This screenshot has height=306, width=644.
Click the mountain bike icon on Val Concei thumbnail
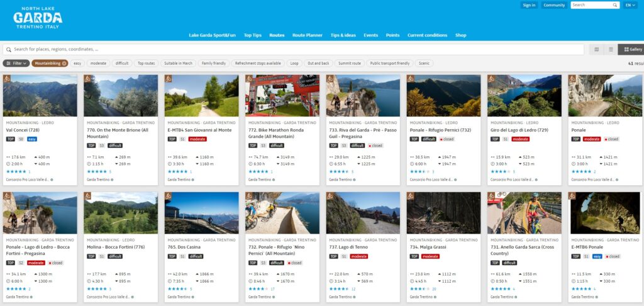7,79
